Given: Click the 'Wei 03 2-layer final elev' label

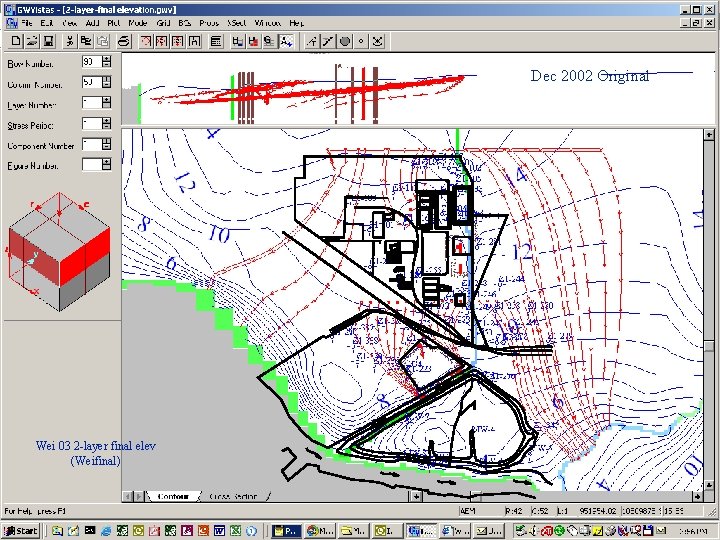Looking at the screenshot, I should click(x=96, y=445).
